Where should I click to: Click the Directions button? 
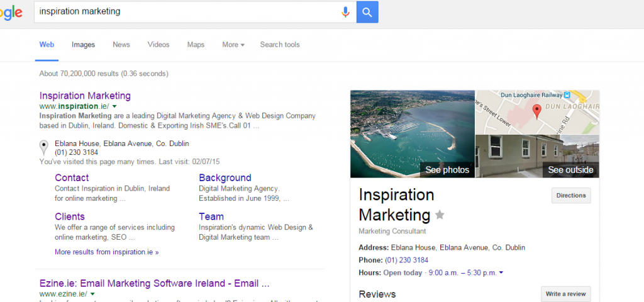pos(571,196)
